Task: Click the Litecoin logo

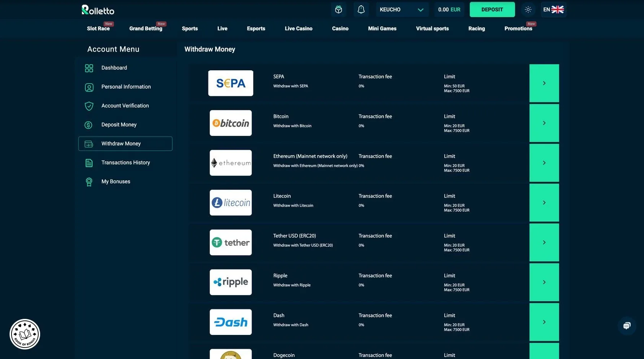Action: pyautogui.click(x=231, y=202)
